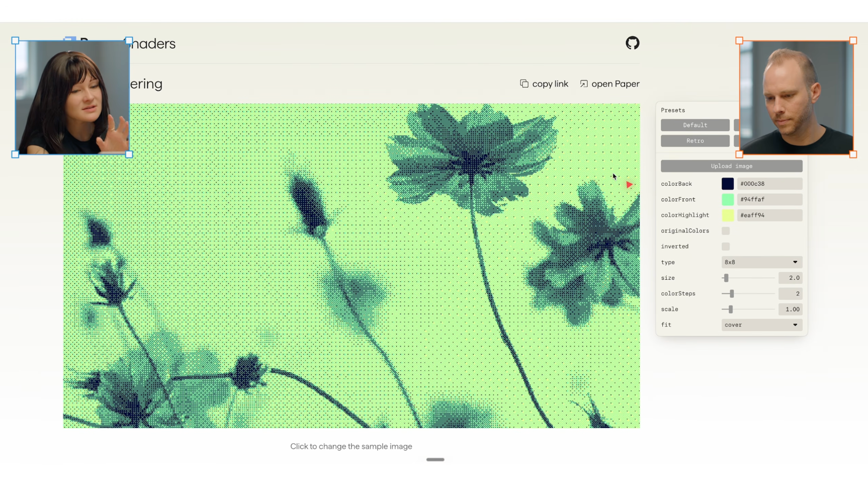Screen dimensions: 868x482
Task: Click the 'colorBack' label
Action: 676,184
